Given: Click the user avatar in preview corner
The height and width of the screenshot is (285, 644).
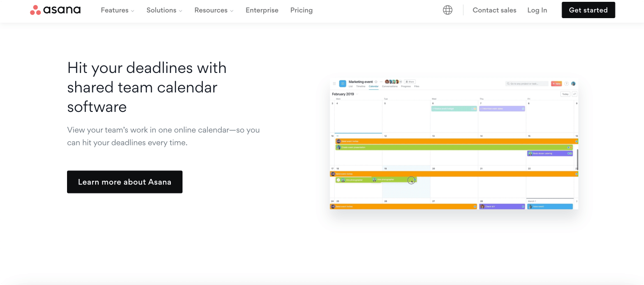Looking at the screenshot, I should coord(573,84).
